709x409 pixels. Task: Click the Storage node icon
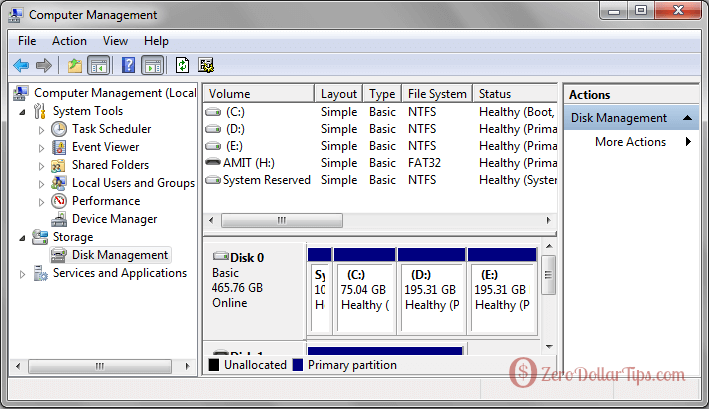pyautogui.click(x=40, y=237)
